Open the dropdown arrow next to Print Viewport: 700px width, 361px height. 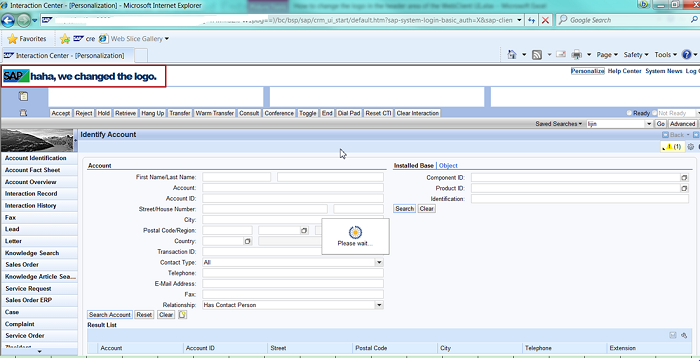coord(589,55)
